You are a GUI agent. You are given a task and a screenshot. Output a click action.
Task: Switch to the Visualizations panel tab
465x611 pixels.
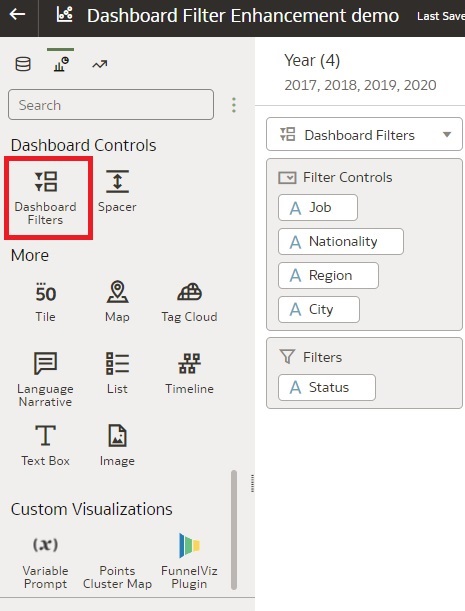tap(61, 64)
